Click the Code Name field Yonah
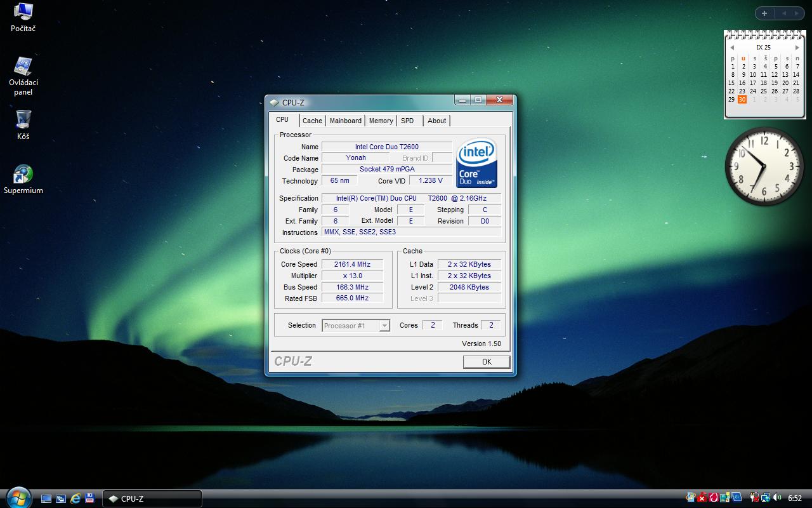Image resolution: width=812 pixels, height=508 pixels. 356,157
